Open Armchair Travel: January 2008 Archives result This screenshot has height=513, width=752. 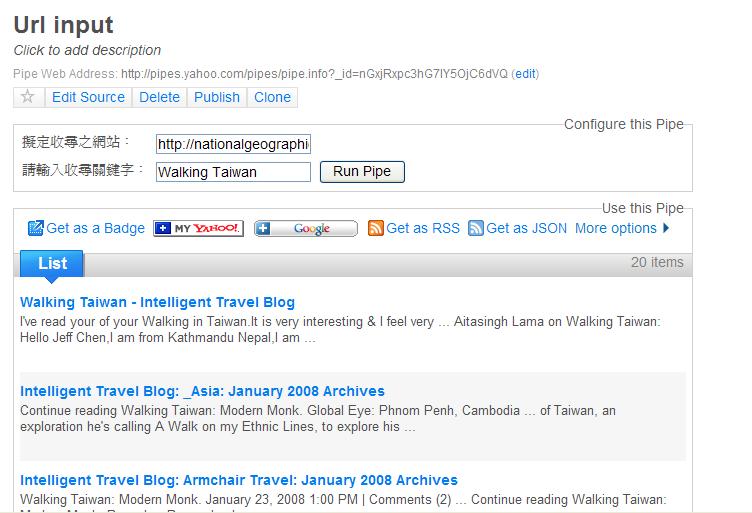[239, 480]
